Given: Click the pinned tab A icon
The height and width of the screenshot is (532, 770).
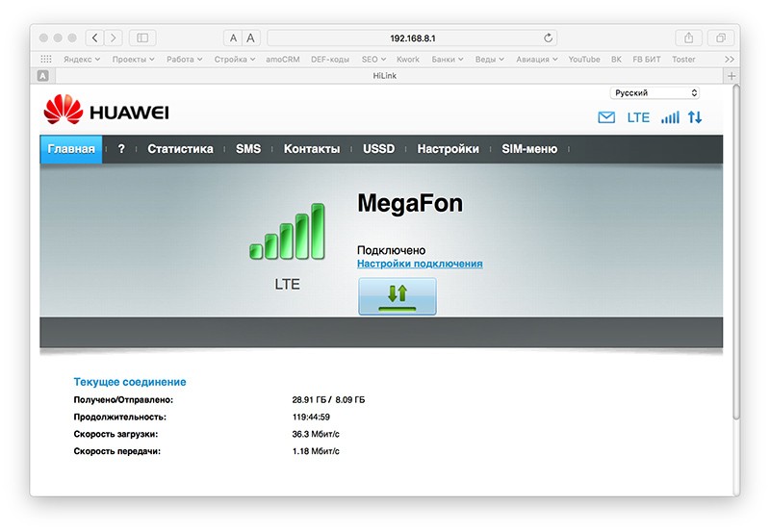Looking at the screenshot, I should [43, 76].
